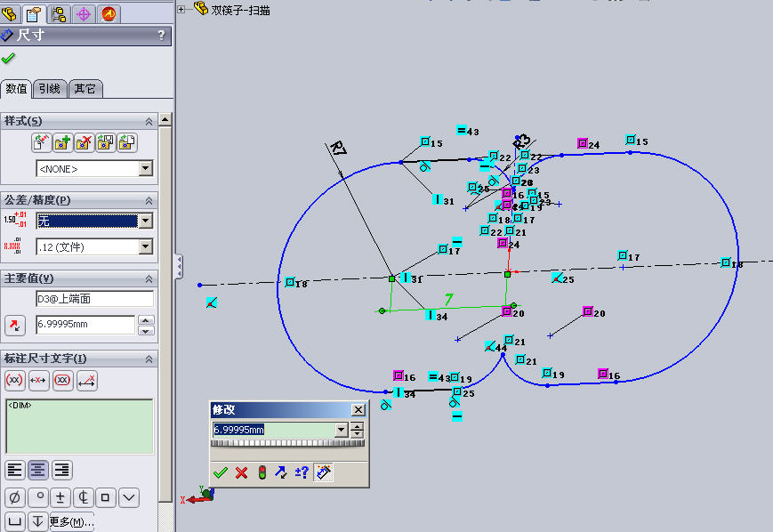Delete a dimension style icon
The image size is (773, 532).
[x=84, y=142]
